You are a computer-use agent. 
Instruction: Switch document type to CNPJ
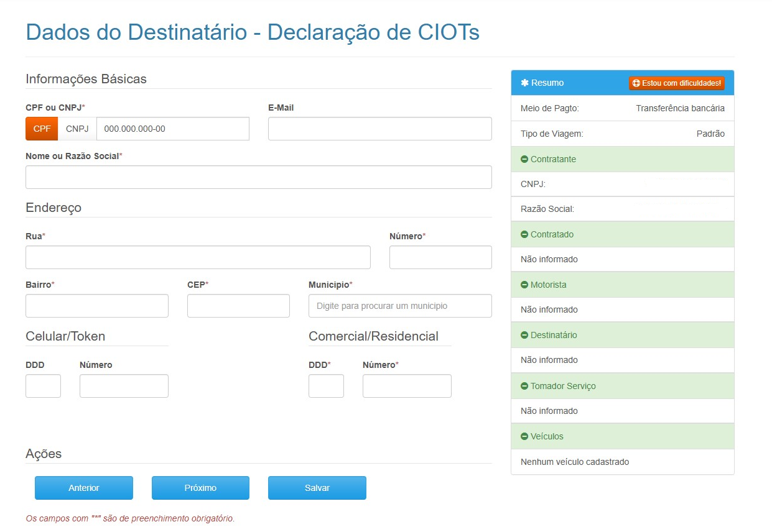[x=77, y=129]
